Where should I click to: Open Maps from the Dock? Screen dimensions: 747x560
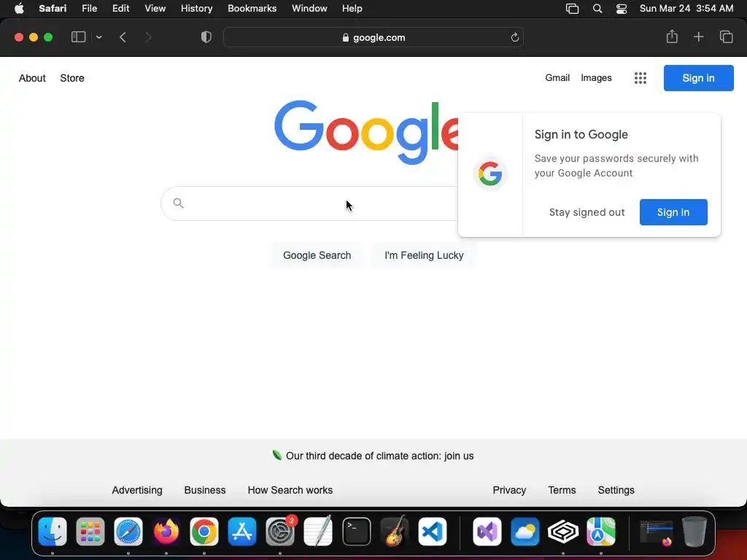tap(601, 532)
